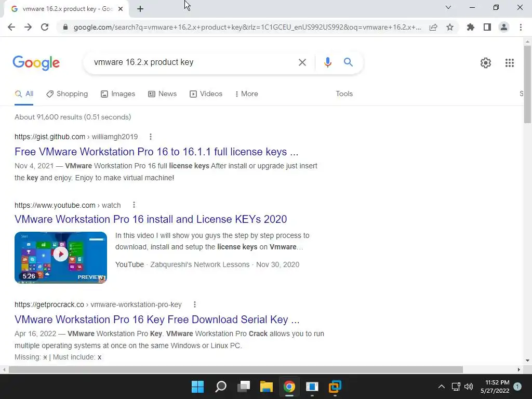Start voice search with microphone

coord(327,62)
